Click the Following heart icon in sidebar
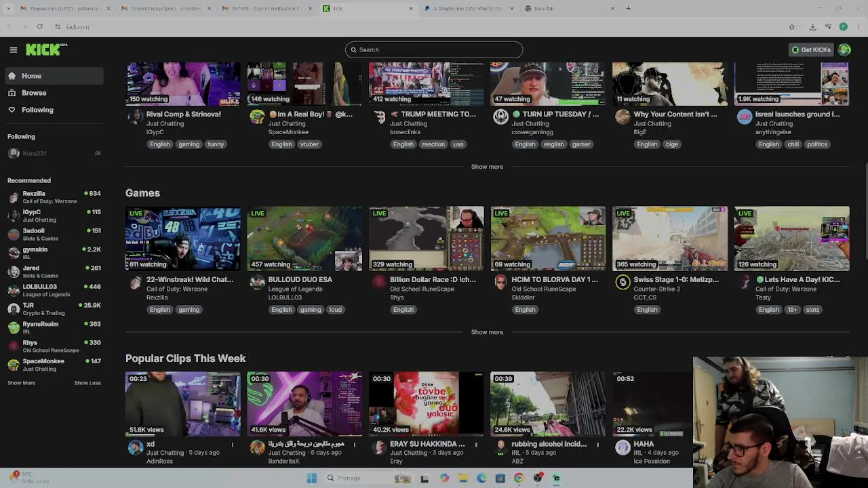868x488 pixels. [12, 110]
